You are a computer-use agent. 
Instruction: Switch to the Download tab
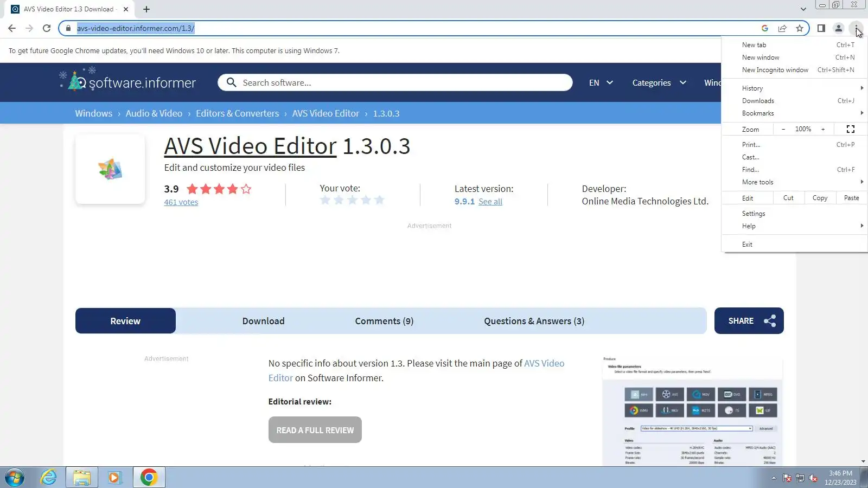coord(263,321)
